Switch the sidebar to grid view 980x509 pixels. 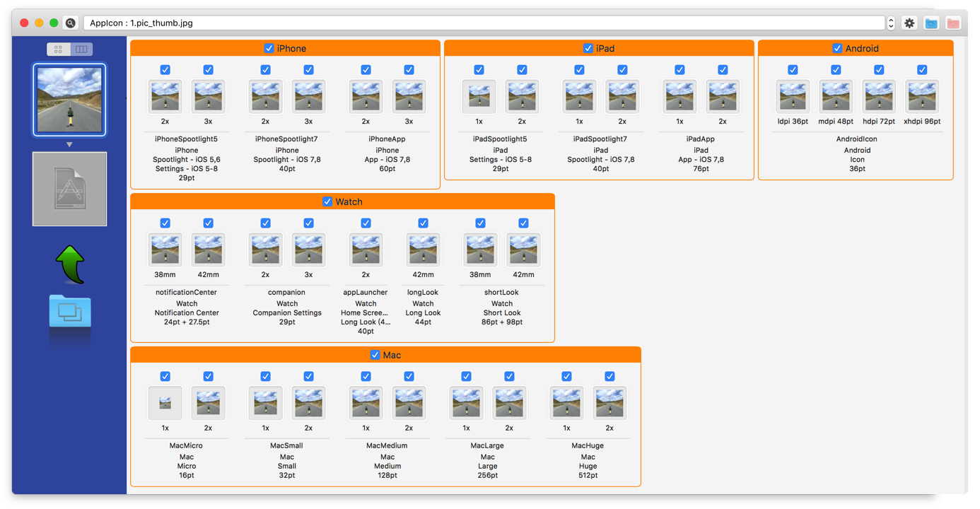point(59,49)
